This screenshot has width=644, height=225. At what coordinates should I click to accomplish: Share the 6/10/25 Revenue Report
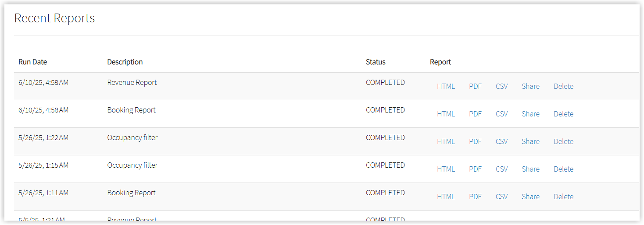click(x=530, y=86)
